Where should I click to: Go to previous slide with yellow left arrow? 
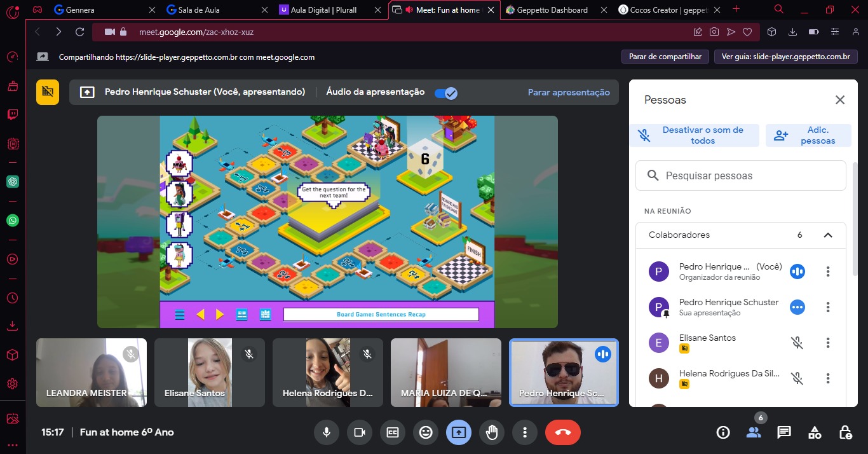click(200, 314)
